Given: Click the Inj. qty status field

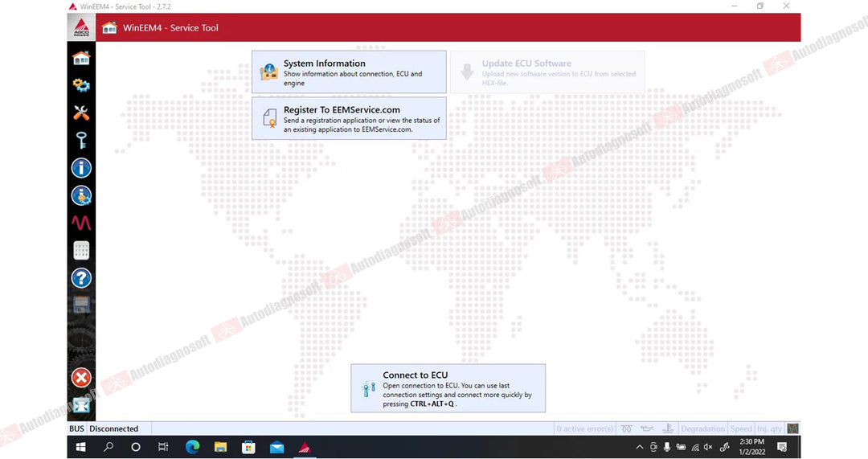Looking at the screenshot, I should pyautogui.click(x=769, y=428).
